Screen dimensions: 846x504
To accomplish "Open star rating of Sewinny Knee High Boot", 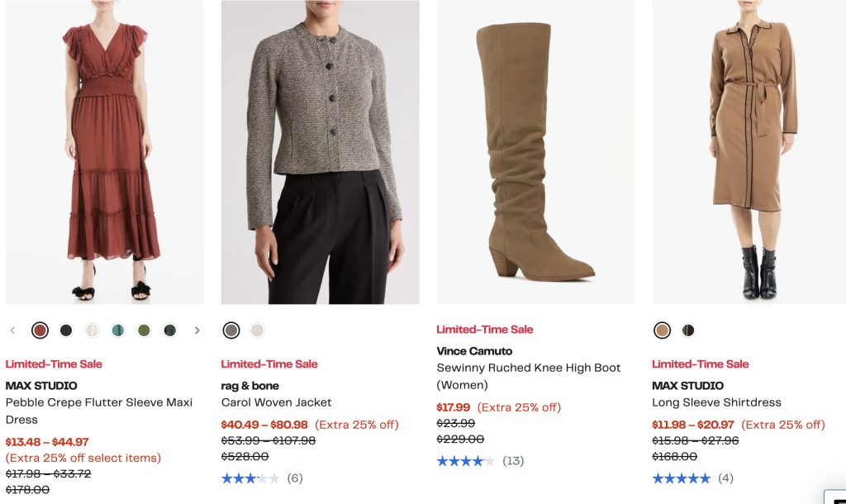I will pyautogui.click(x=466, y=461).
